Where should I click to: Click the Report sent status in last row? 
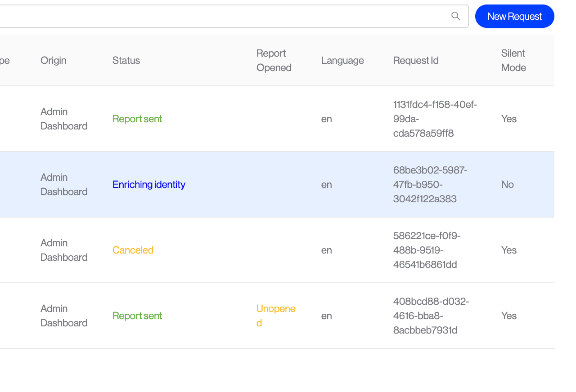[137, 316]
